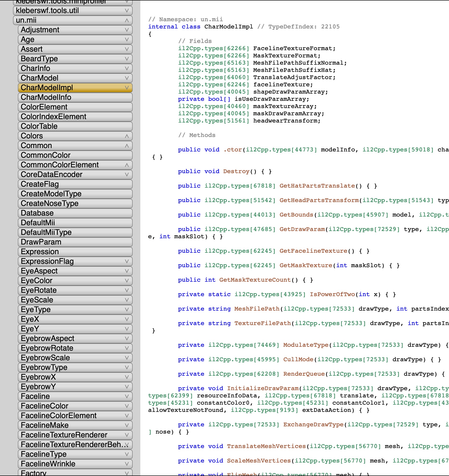This screenshot has width=449, height=476.
Task: Select the Database class item
Action: pyautogui.click(x=37, y=213)
